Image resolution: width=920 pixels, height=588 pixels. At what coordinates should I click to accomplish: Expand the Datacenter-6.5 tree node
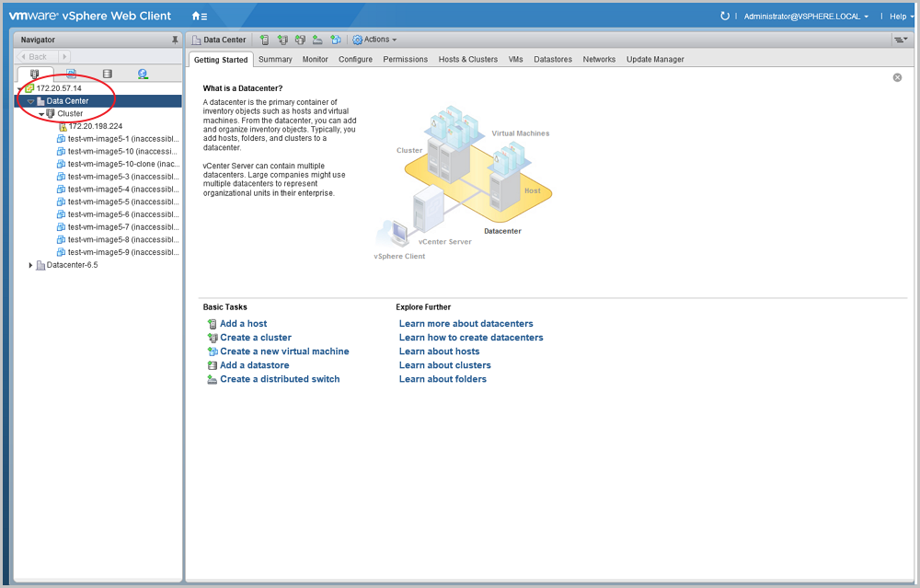click(x=30, y=265)
